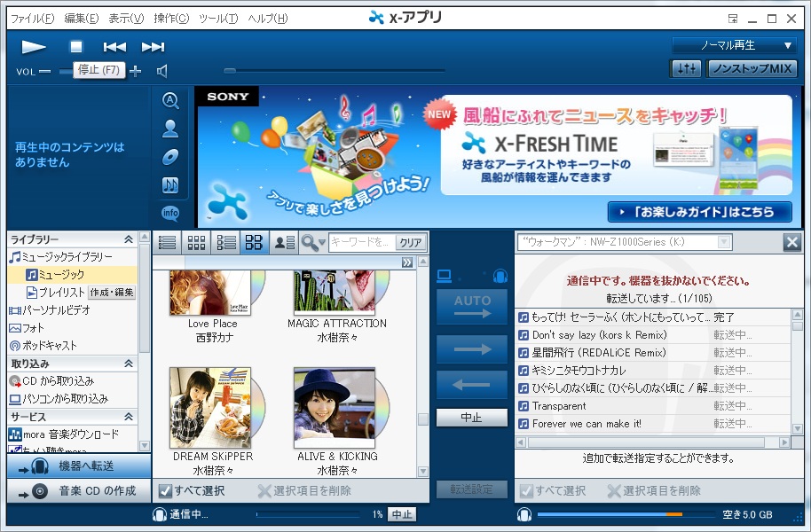Switch to detailed list view
Viewport: 811px width, 532px height.
click(225, 242)
